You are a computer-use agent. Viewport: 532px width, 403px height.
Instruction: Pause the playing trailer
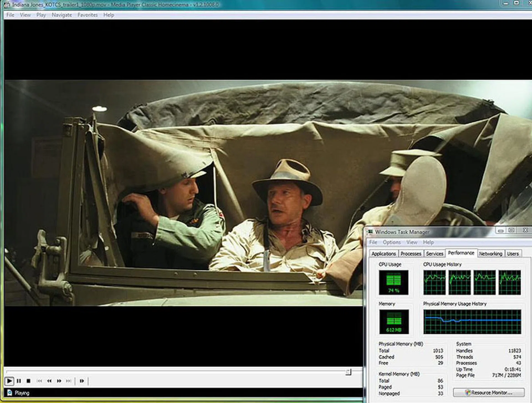coord(19,381)
